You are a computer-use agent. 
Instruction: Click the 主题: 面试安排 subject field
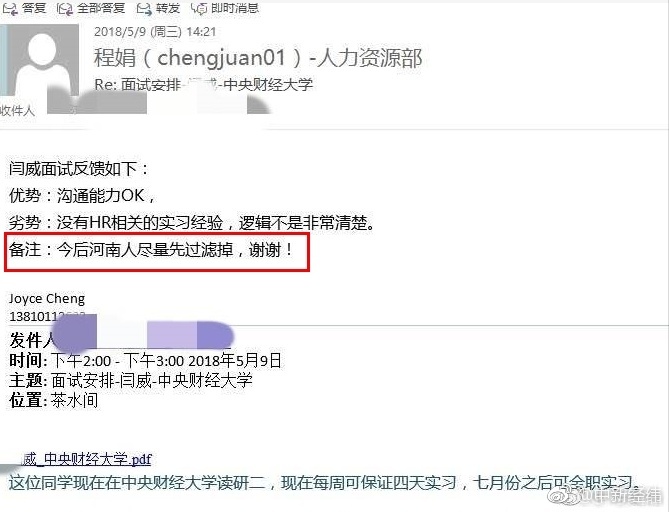pos(131,380)
